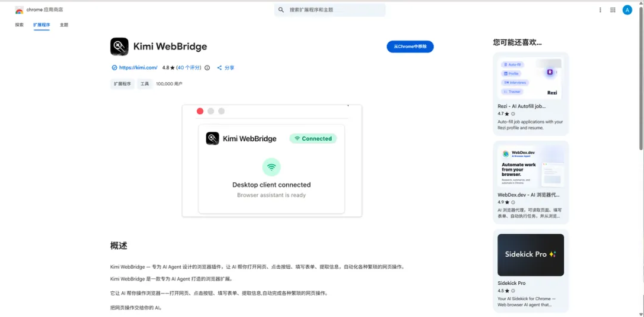Click the info icon beside 40 个评分
644x317 pixels.
click(x=207, y=68)
